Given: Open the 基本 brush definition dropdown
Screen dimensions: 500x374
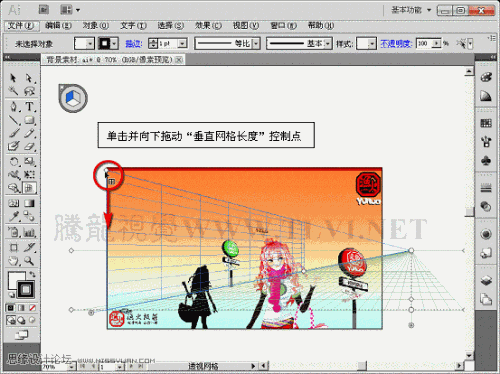Looking at the screenshot, I should point(328,44).
